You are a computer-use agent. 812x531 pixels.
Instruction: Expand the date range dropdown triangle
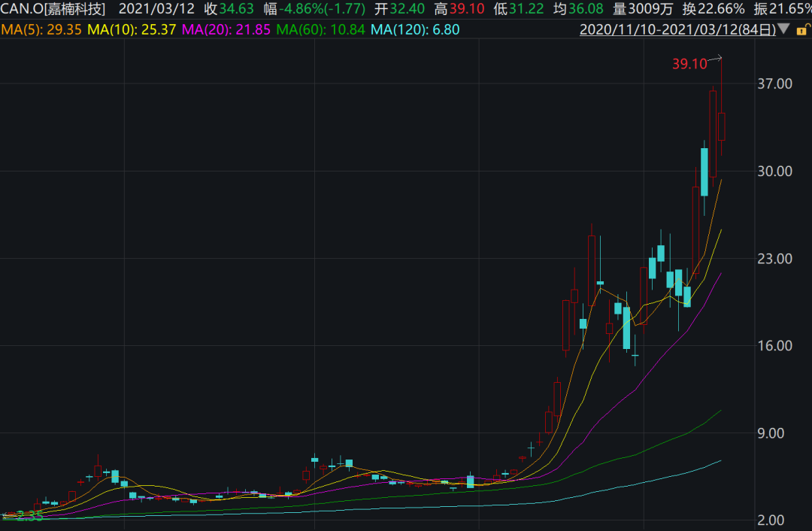[783, 30]
